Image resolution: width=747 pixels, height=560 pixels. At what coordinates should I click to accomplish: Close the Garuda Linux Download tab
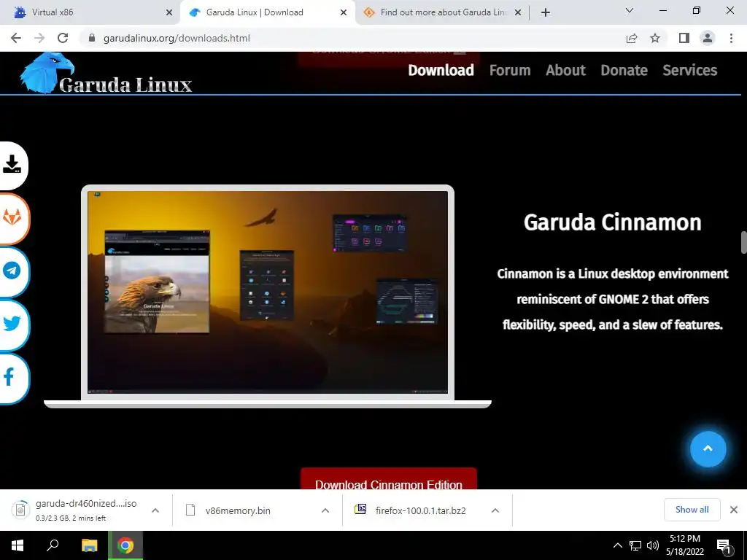tap(344, 12)
